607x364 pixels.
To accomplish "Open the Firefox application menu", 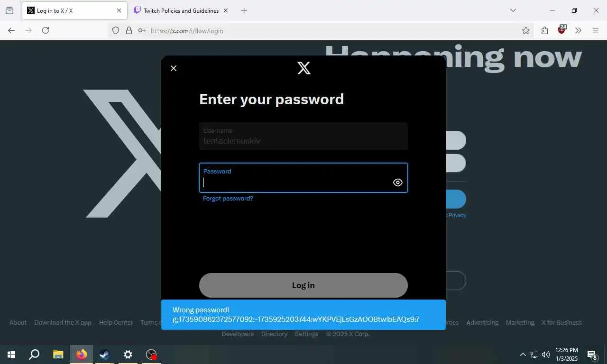I will pyautogui.click(x=596, y=30).
